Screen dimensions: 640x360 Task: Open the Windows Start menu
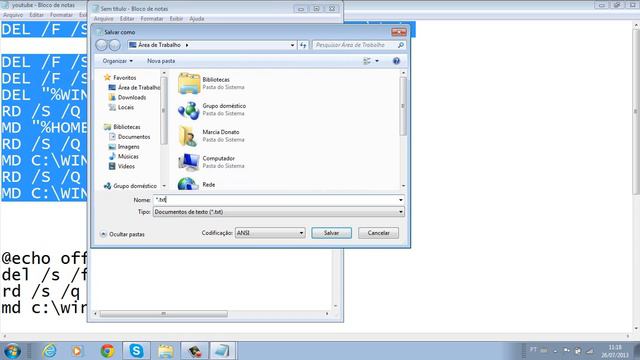(12, 351)
